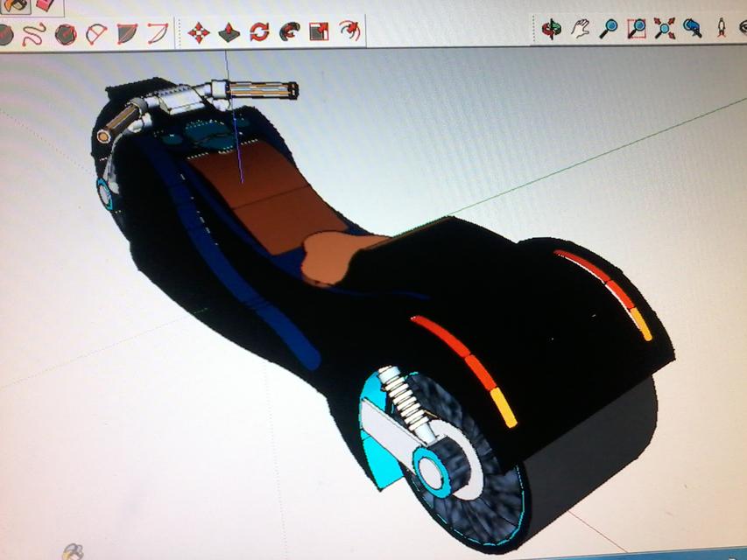747x560 pixels.
Task: Select the Offset tool
Action: (347, 32)
